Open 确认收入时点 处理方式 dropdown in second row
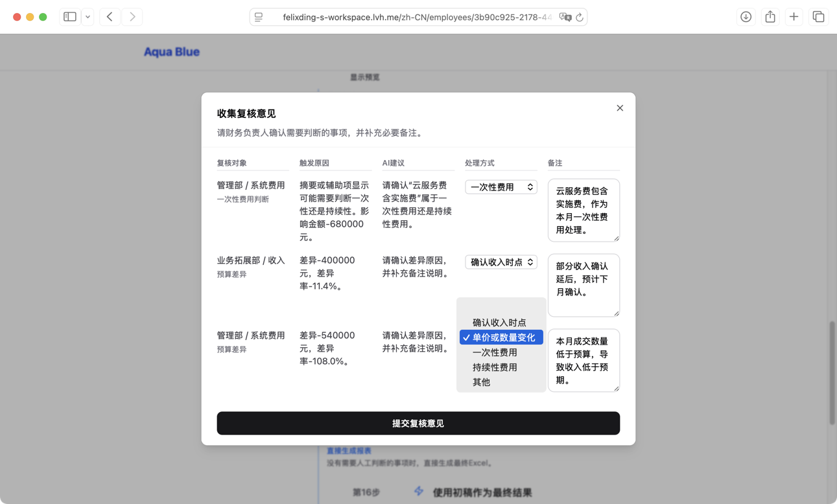 [501, 262]
